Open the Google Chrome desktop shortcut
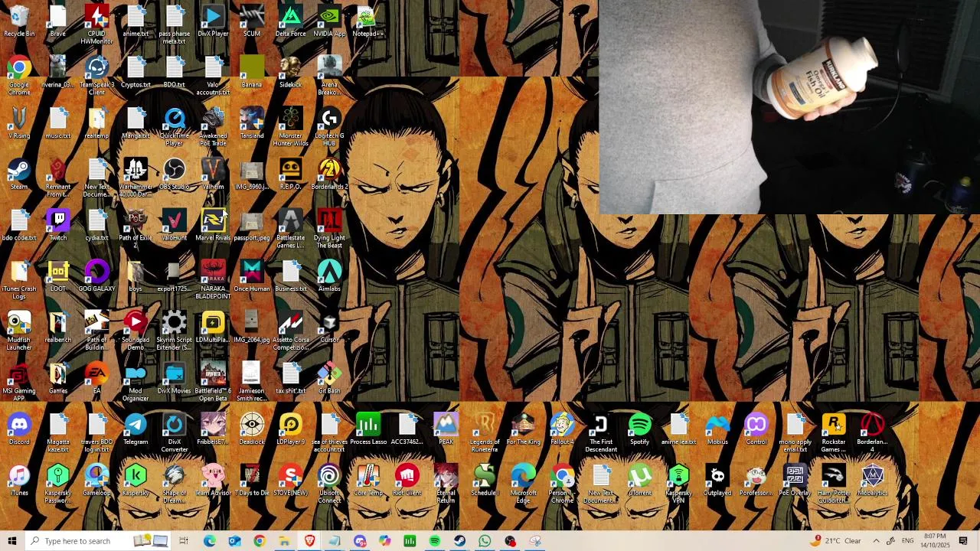Image resolution: width=980 pixels, height=551 pixels. (19, 76)
